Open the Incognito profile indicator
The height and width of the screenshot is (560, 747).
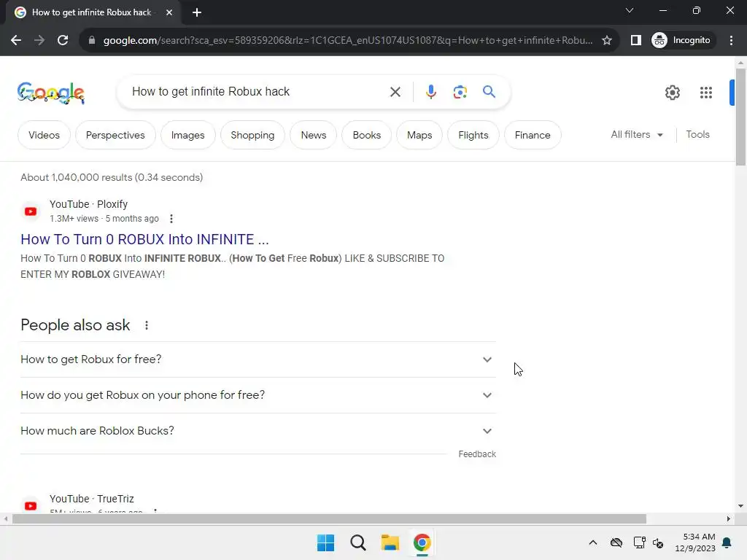(681, 41)
